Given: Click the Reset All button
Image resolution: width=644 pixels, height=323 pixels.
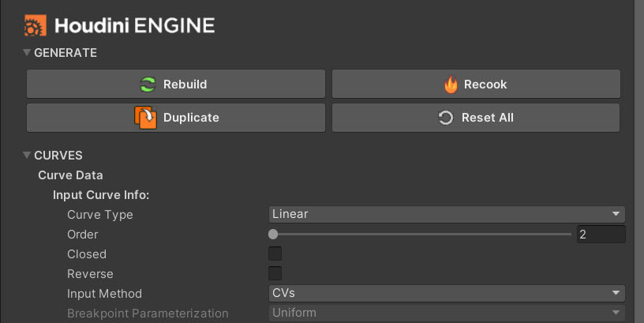Looking at the screenshot, I should 476,118.
